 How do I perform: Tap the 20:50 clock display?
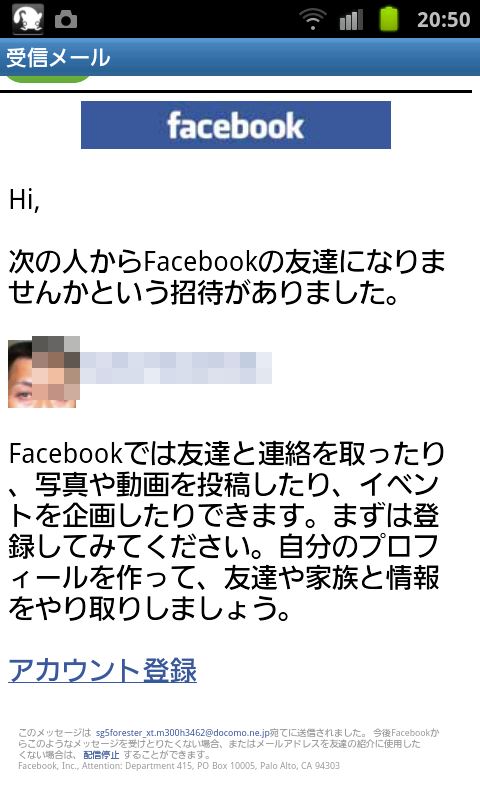tap(443, 20)
